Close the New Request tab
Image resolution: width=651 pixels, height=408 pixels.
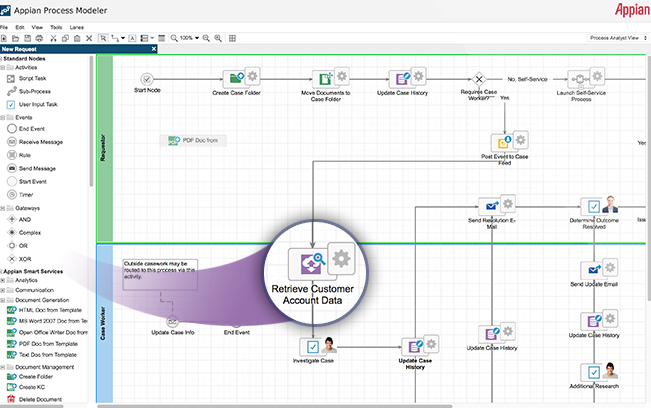coord(154,49)
